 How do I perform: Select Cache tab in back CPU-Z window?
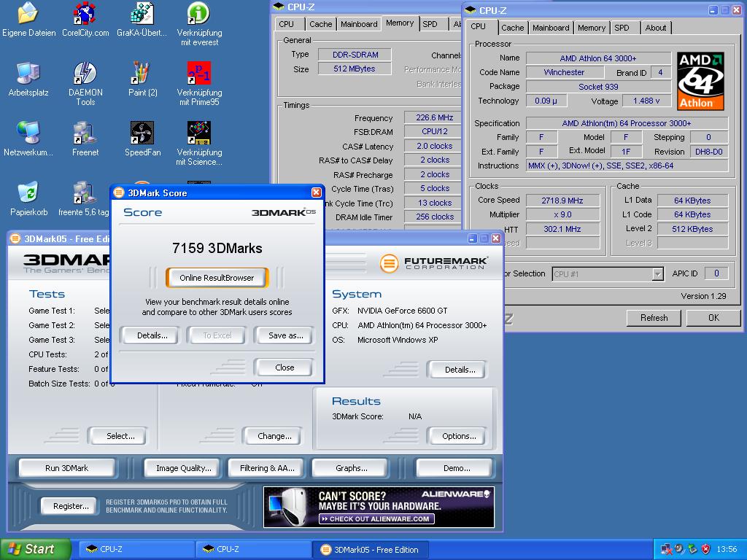coord(321,24)
